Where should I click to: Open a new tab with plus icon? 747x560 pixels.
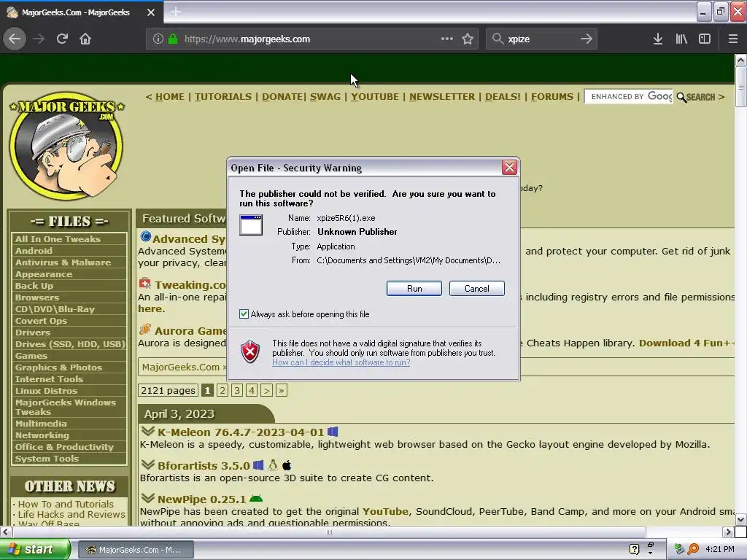[175, 12]
